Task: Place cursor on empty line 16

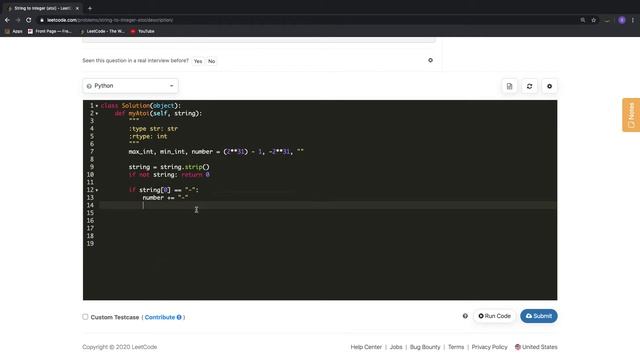Action: coord(327,221)
